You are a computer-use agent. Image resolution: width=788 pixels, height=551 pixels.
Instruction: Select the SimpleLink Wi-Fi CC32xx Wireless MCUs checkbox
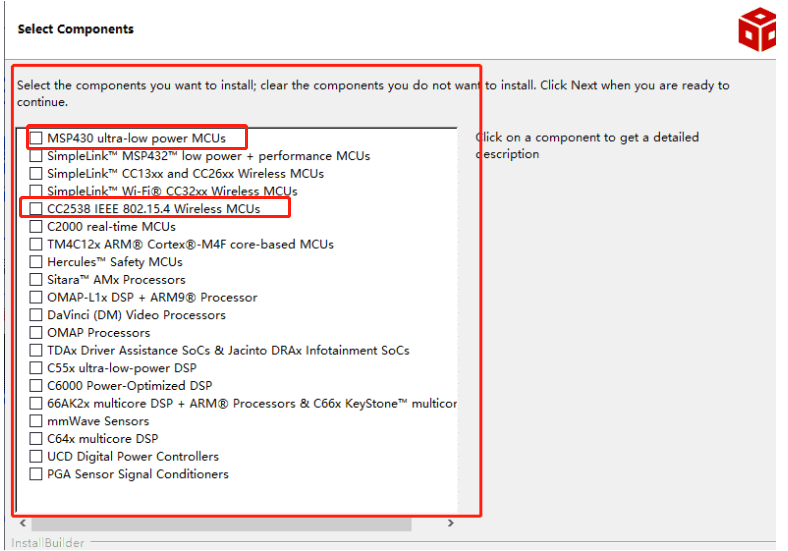click(x=36, y=191)
